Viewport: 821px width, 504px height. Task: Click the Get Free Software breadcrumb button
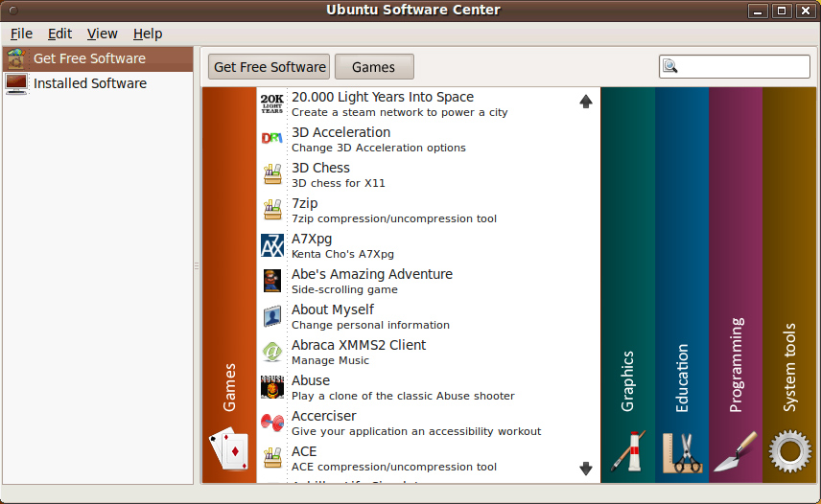click(270, 67)
